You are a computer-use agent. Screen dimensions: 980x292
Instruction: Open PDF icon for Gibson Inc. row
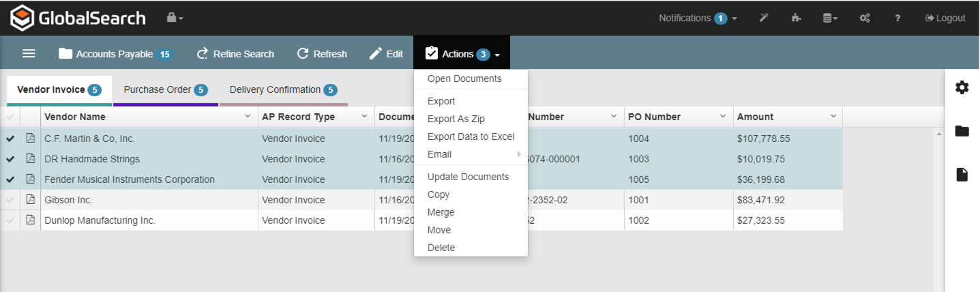coord(30,200)
